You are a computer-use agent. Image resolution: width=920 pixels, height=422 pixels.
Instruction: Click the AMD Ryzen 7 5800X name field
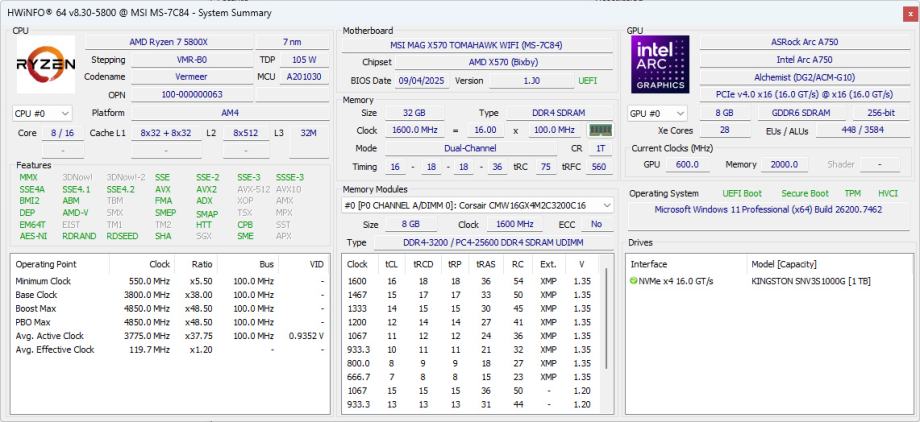click(x=169, y=42)
